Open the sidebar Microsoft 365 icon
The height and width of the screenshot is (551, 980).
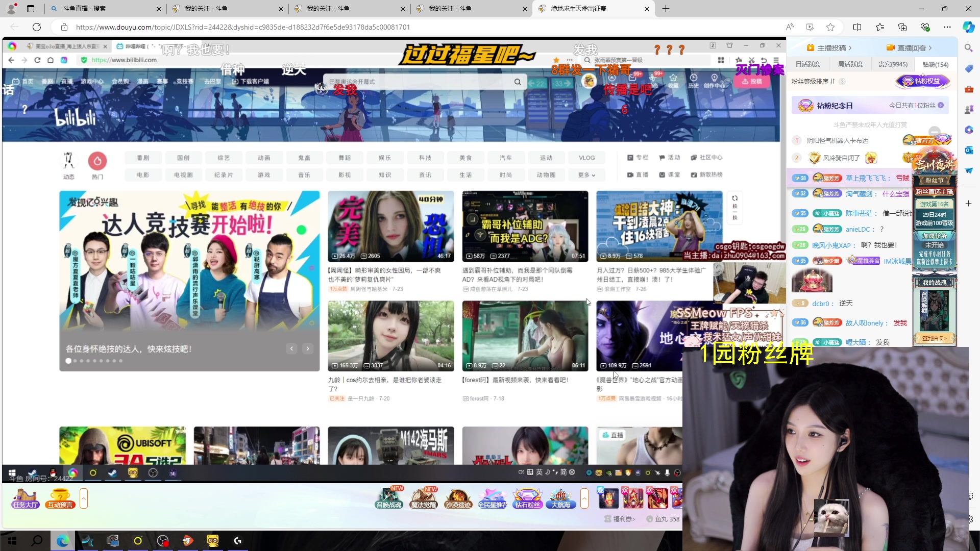[968, 130]
